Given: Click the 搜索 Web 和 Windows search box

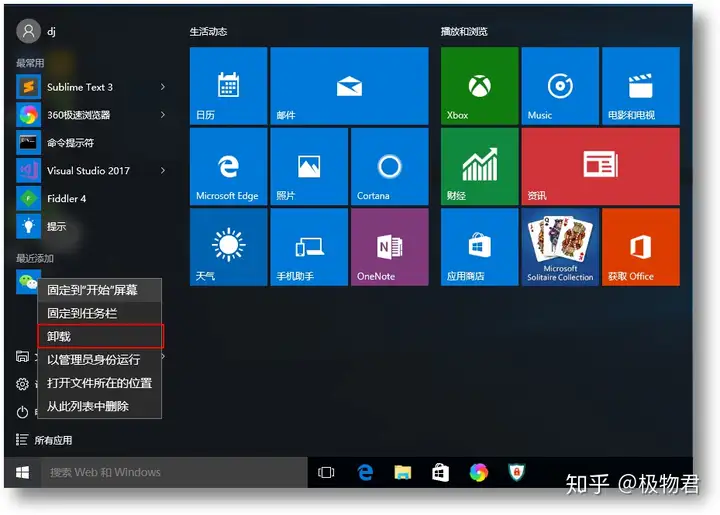Looking at the screenshot, I should (174, 472).
